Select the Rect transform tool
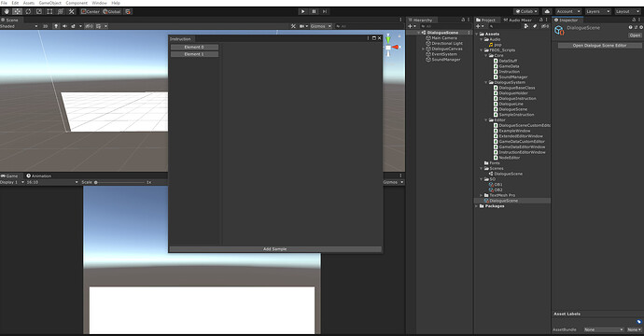This screenshot has width=644, height=336. click(49, 11)
